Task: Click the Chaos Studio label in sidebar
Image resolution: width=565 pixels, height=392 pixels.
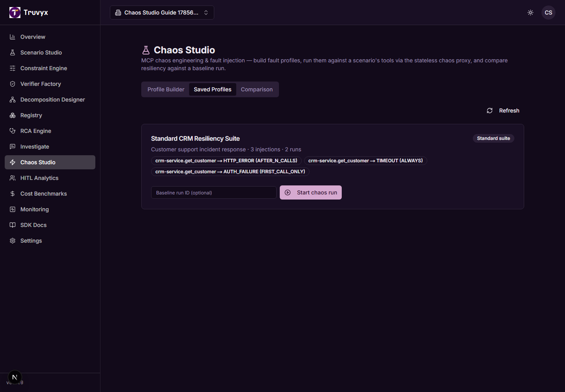Action: [38, 162]
